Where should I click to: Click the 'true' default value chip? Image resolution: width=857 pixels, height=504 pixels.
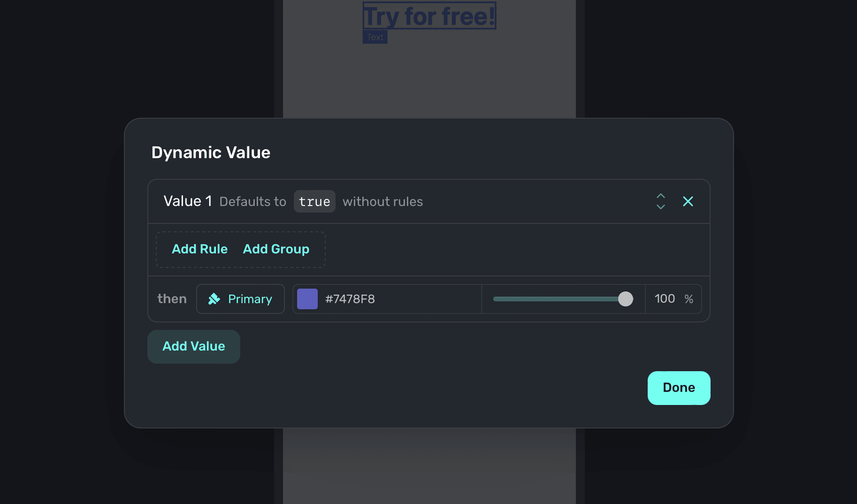tap(314, 201)
